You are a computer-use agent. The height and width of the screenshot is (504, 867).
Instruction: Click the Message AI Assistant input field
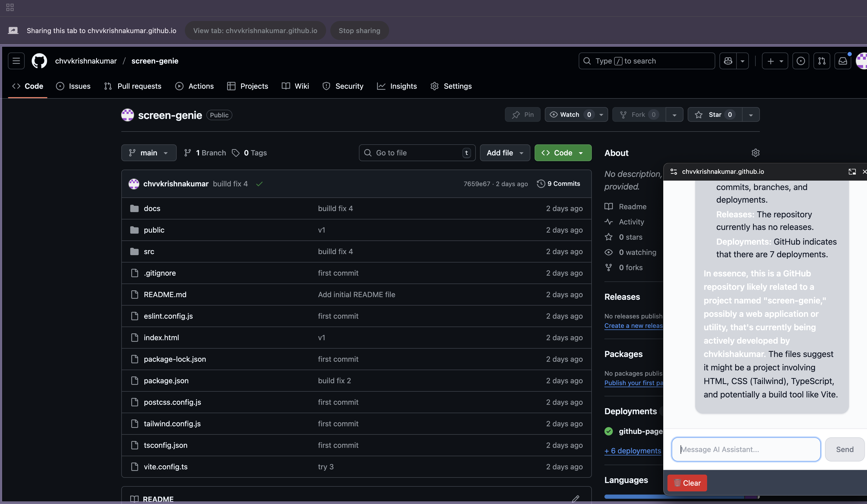tap(746, 449)
